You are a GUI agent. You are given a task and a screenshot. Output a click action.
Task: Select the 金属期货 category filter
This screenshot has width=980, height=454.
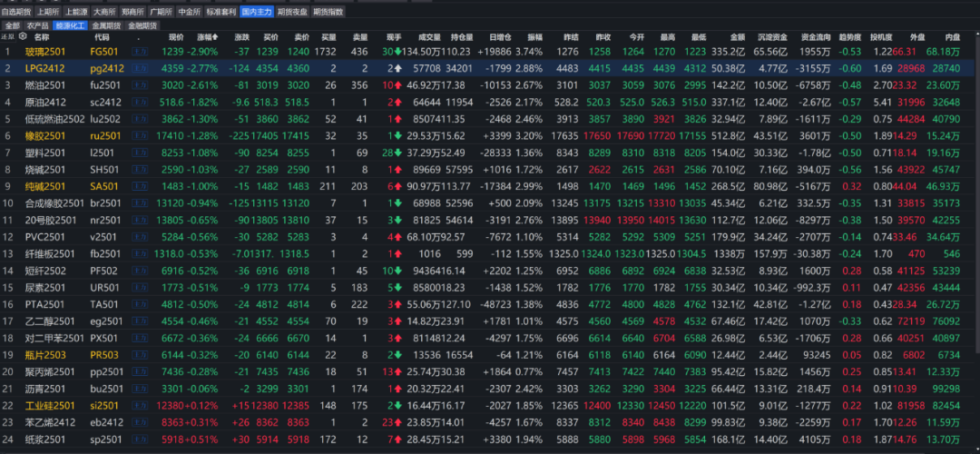tap(106, 25)
